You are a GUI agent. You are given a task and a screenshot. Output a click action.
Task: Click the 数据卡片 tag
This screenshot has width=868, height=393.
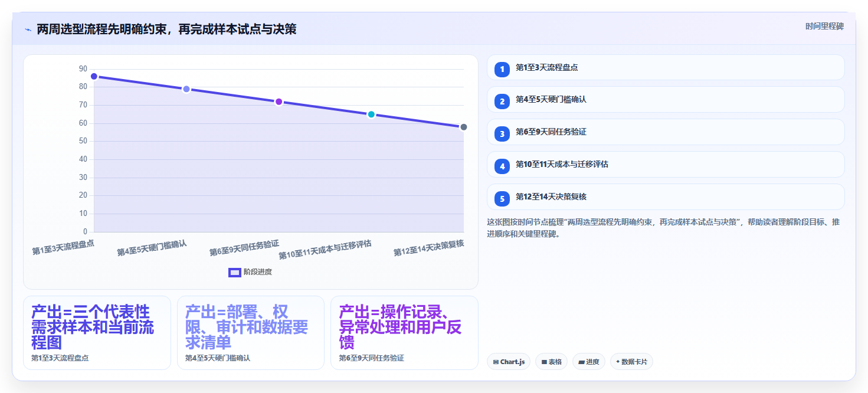pyautogui.click(x=631, y=362)
